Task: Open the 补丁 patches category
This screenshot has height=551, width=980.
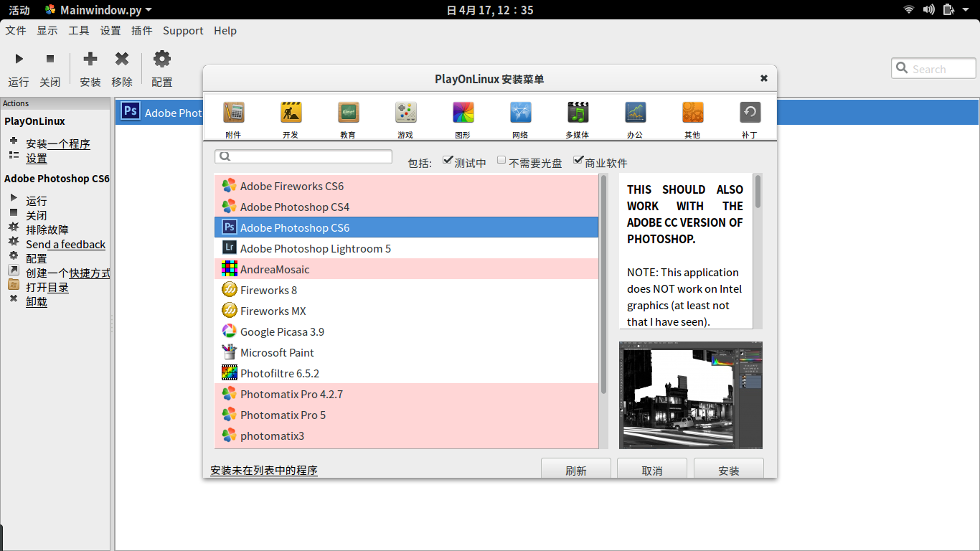Action: 750,119
